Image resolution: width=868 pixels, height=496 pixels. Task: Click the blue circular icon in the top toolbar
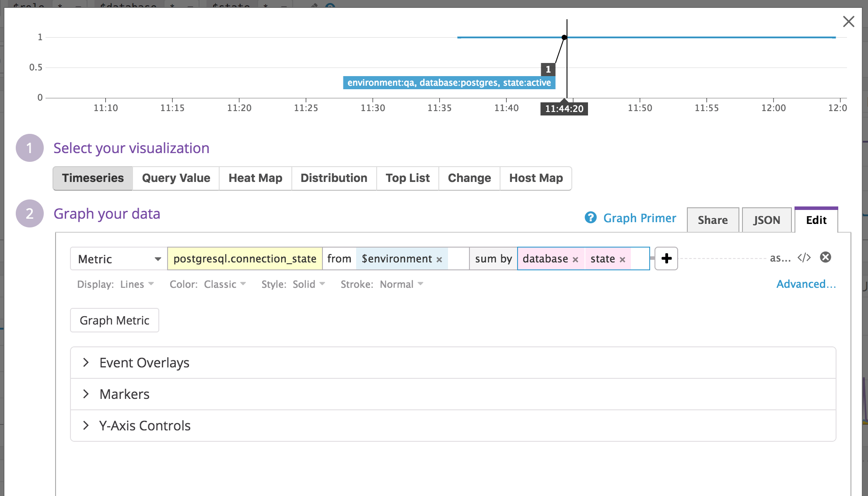pos(330,6)
